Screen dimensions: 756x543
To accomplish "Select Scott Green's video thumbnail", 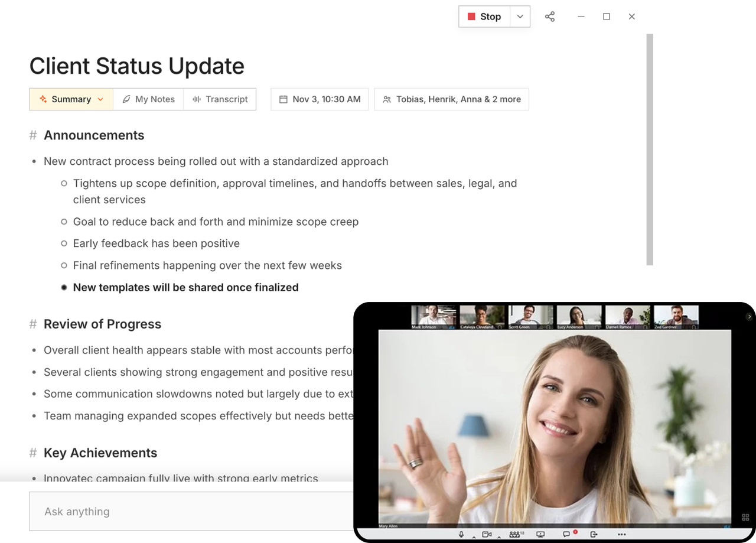I will (x=531, y=317).
